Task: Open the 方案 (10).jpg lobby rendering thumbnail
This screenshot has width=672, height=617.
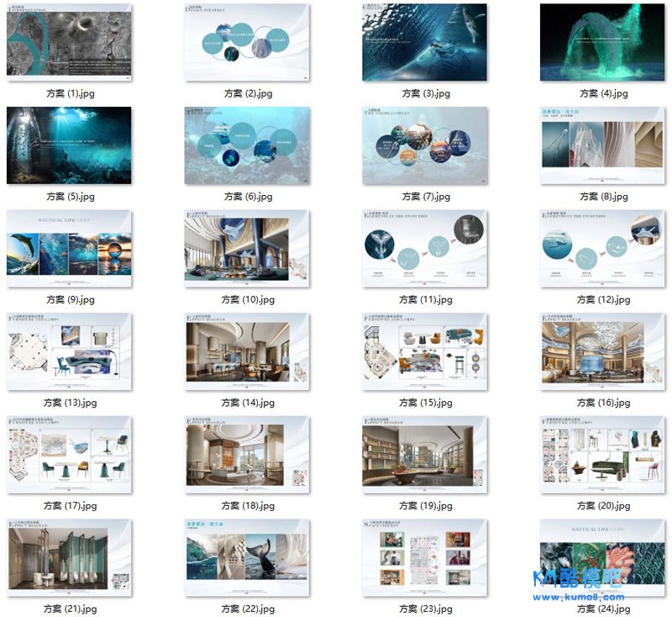Action: click(247, 248)
